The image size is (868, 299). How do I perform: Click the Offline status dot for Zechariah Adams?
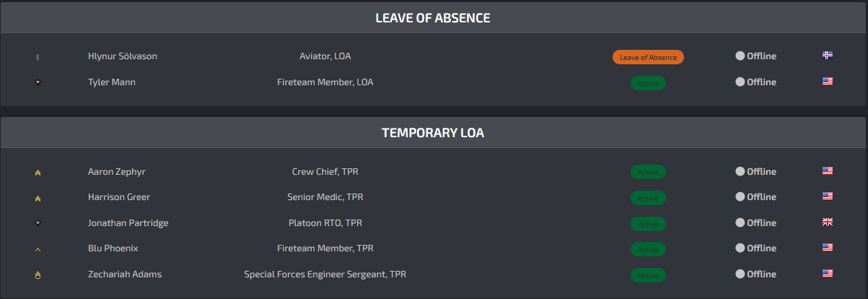click(740, 274)
